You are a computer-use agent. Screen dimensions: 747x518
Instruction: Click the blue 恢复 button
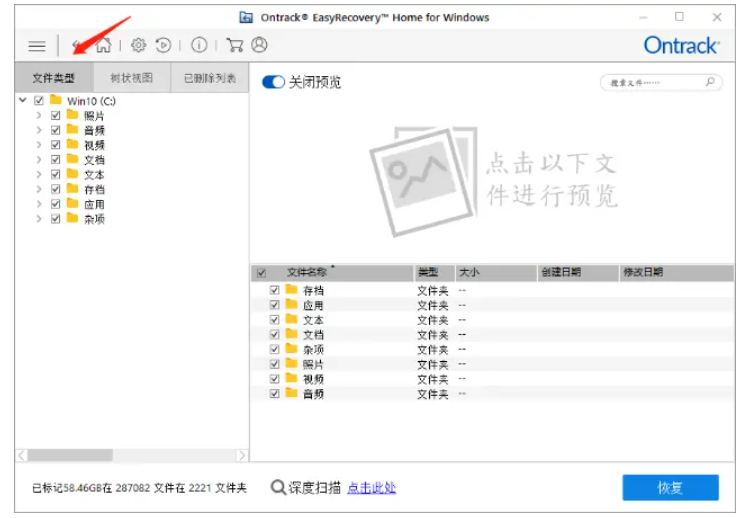(x=670, y=488)
